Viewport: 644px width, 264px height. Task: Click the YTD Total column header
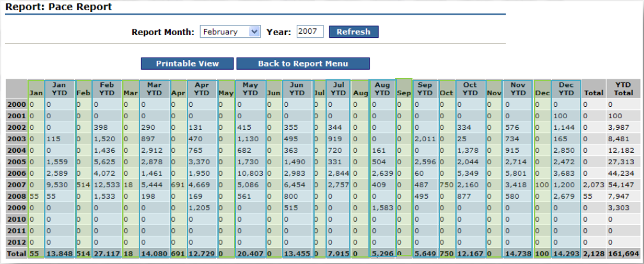[623, 89]
